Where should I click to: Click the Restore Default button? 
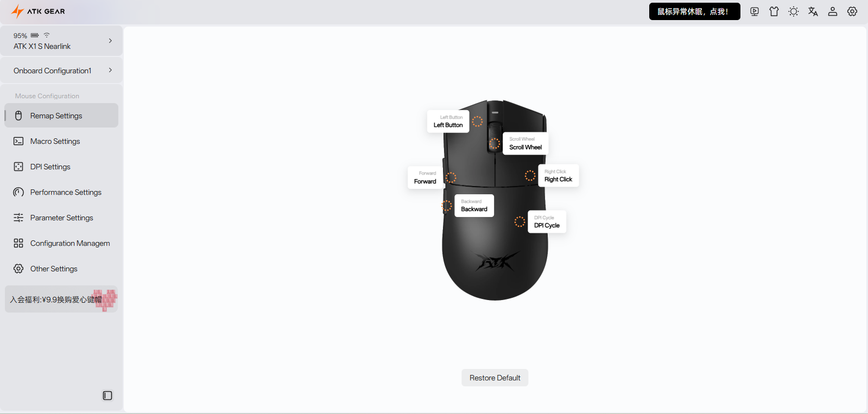coord(495,378)
